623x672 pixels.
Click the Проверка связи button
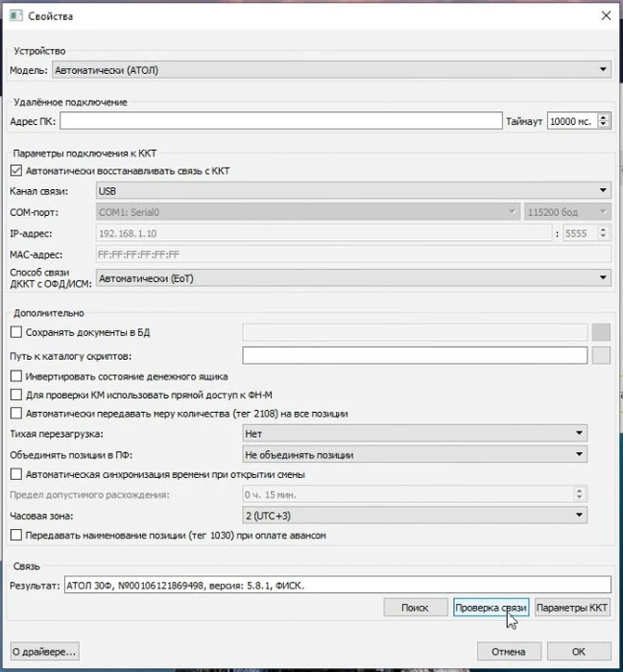pyautogui.click(x=491, y=609)
